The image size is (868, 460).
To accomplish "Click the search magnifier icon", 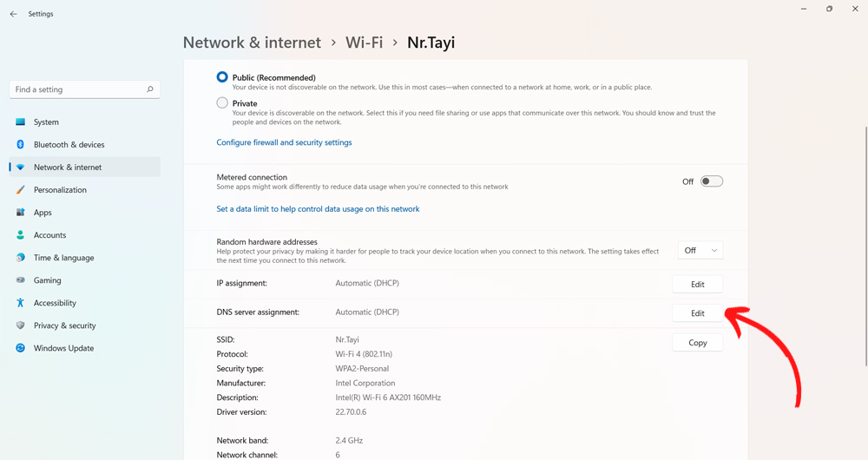I will pyautogui.click(x=150, y=89).
